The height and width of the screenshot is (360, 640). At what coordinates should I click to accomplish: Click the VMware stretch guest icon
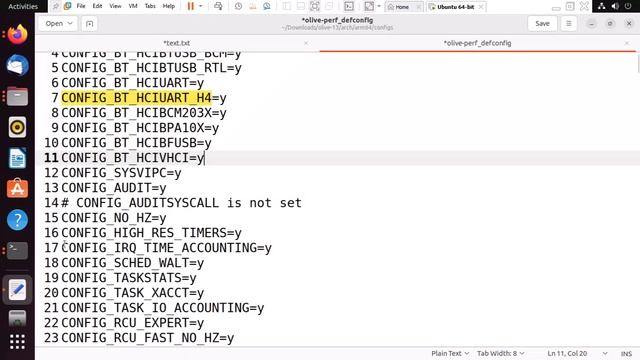point(369,6)
